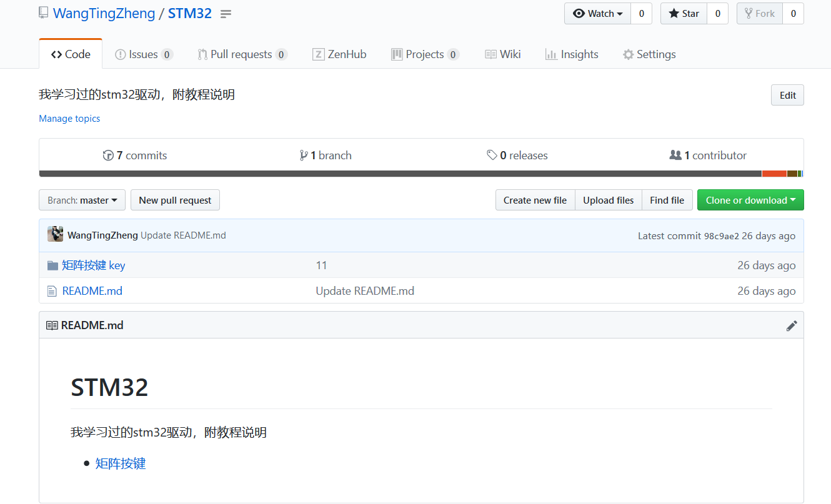Switch to the Code tab

tap(71, 54)
